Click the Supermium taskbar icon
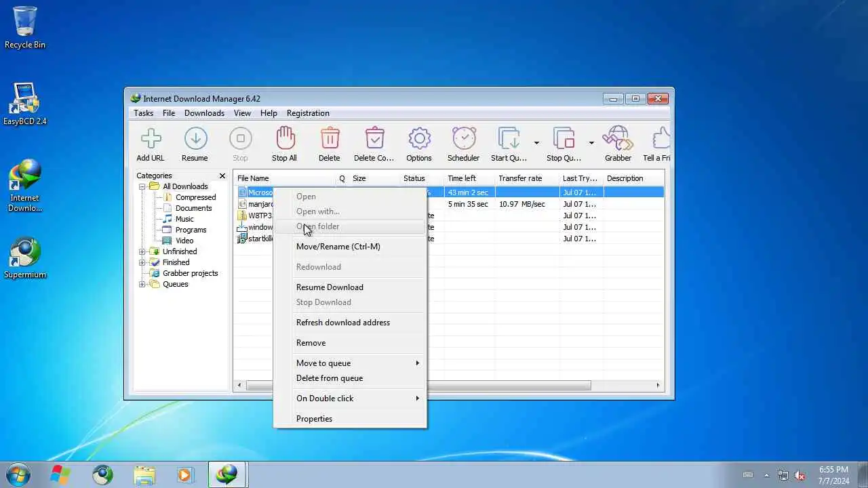This screenshot has width=868, height=488. click(102, 474)
